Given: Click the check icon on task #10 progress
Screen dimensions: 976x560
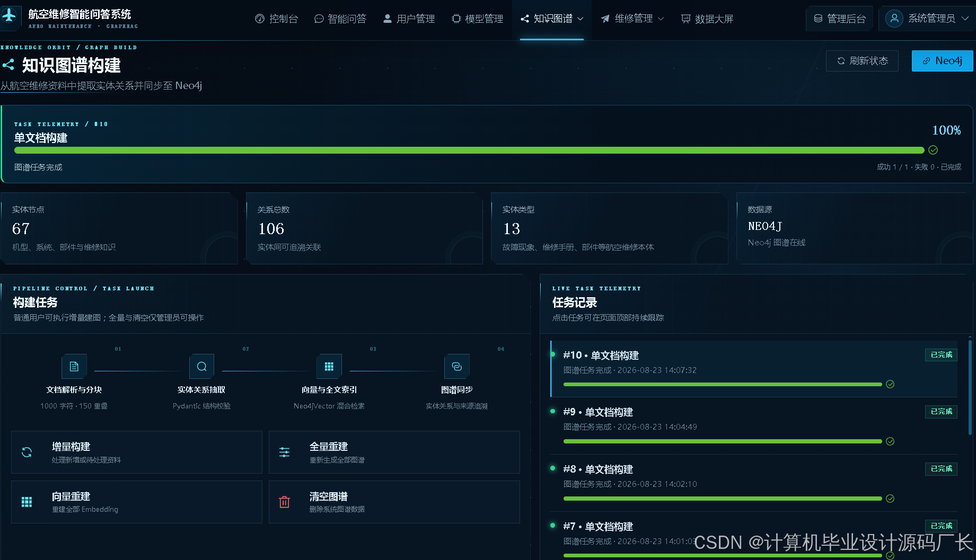Looking at the screenshot, I should [890, 384].
